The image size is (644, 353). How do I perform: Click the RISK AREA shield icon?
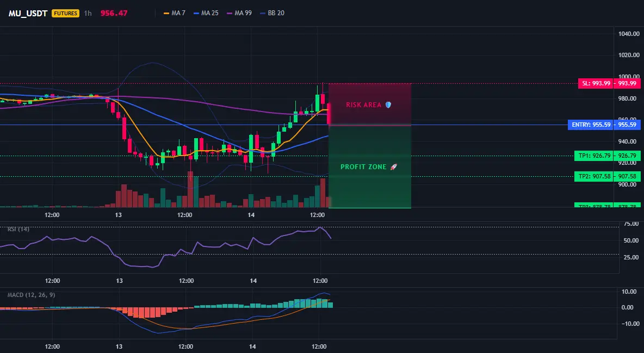coord(388,105)
